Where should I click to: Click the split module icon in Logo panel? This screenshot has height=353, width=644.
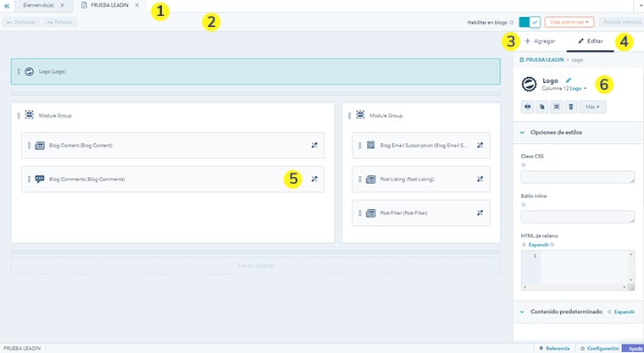(x=527, y=108)
